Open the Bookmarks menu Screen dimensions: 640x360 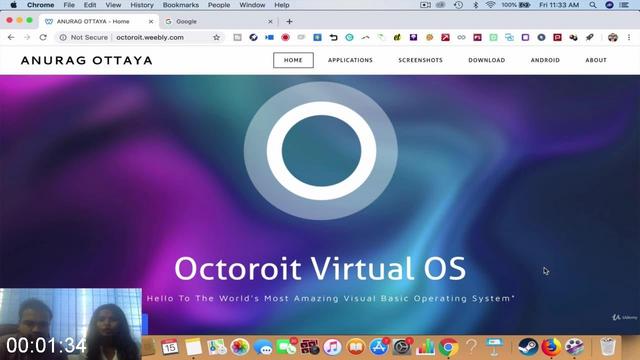pyautogui.click(x=181, y=5)
